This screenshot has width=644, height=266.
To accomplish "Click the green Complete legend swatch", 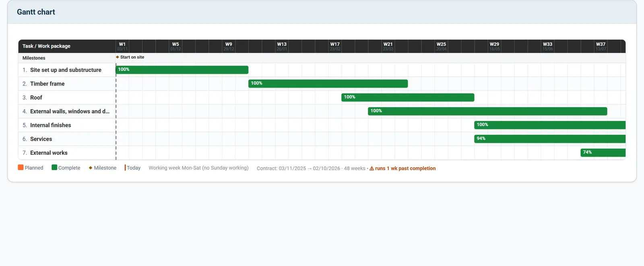I will (54, 167).
